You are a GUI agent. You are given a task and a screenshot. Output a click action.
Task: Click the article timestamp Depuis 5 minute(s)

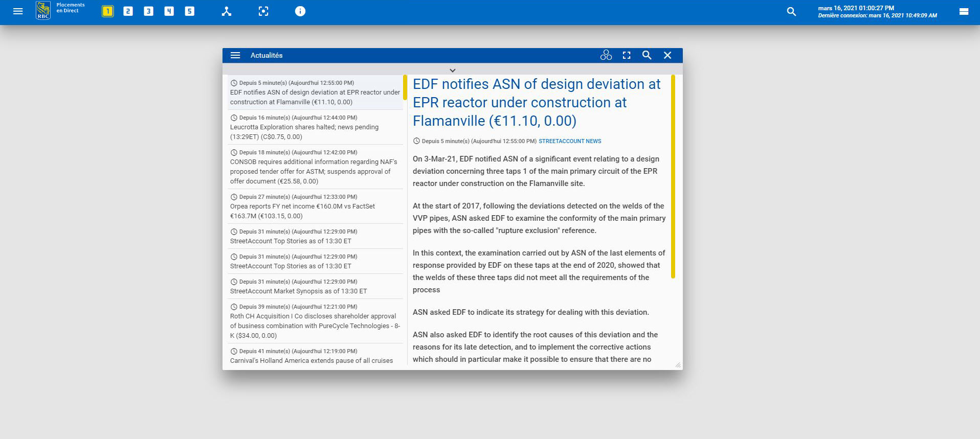479,141
